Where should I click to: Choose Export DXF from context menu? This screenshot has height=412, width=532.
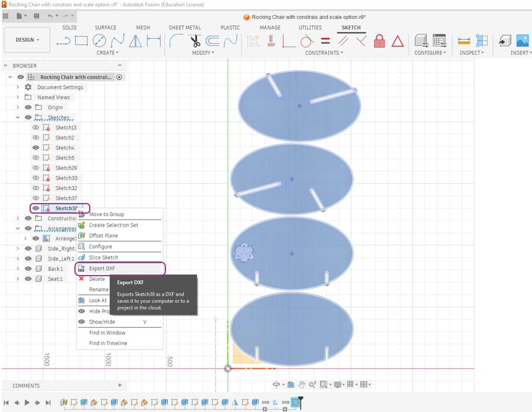tap(120, 268)
